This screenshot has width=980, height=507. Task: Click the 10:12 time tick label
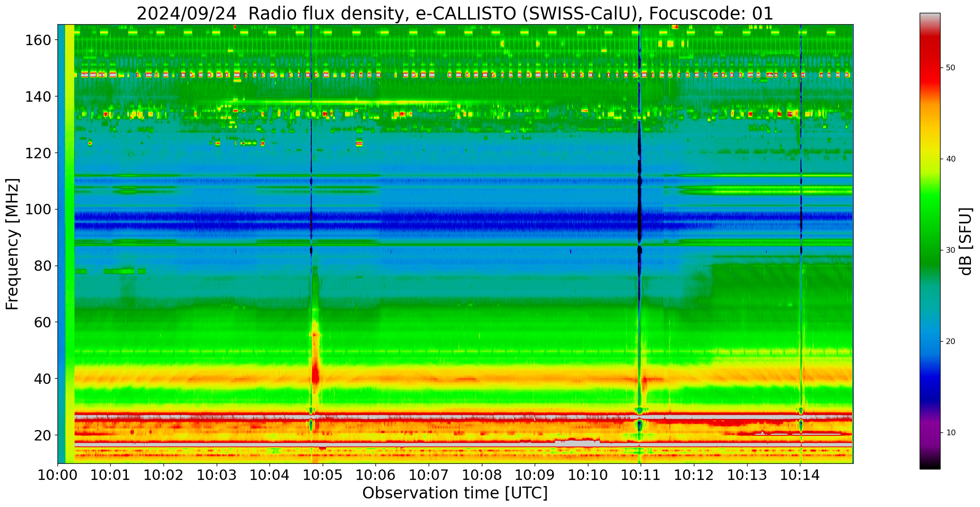(x=694, y=475)
